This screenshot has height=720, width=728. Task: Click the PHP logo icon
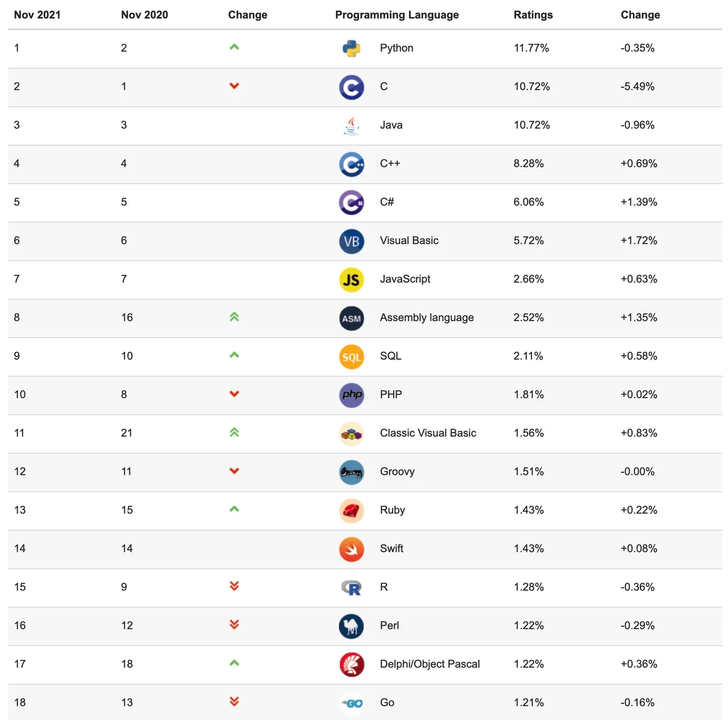click(x=351, y=395)
